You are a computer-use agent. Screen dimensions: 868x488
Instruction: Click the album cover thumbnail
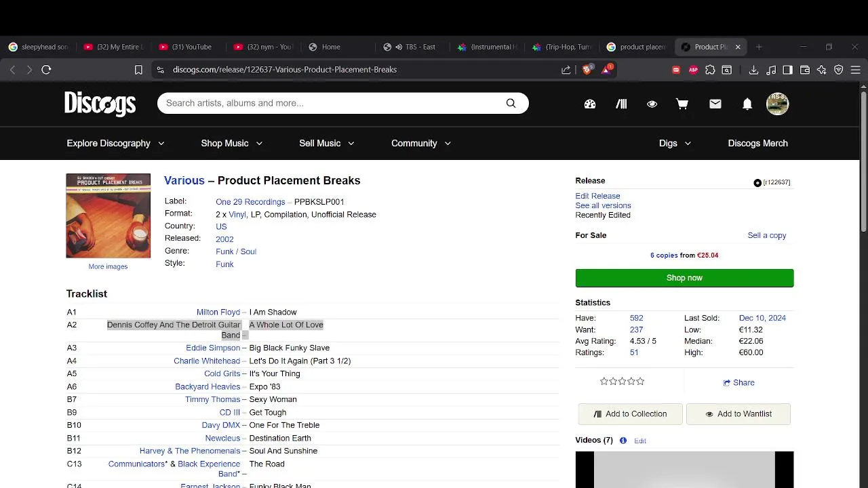coord(108,216)
